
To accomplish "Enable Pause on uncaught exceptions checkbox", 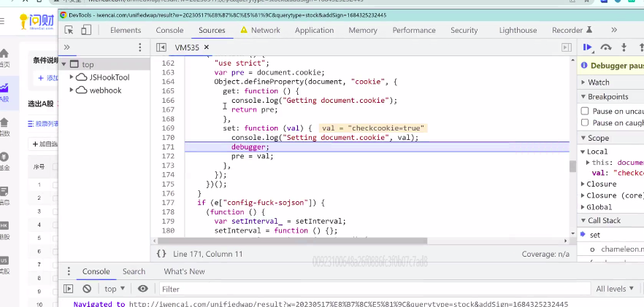I will tap(584, 112).
